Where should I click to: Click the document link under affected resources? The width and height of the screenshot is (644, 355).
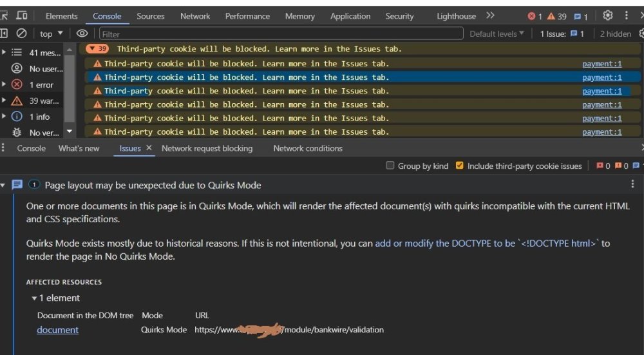pyautogui.click(x=58, y=330)
